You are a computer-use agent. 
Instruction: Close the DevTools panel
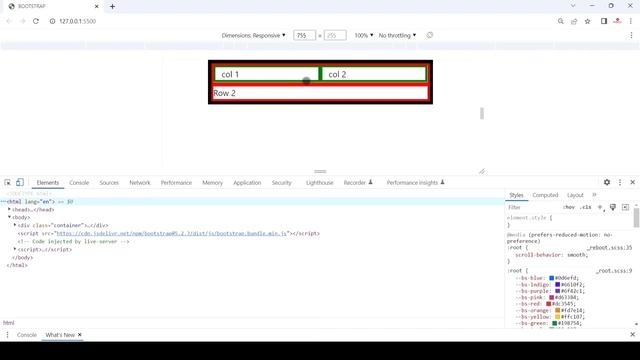pyautogui.click(x=633, y=182)
